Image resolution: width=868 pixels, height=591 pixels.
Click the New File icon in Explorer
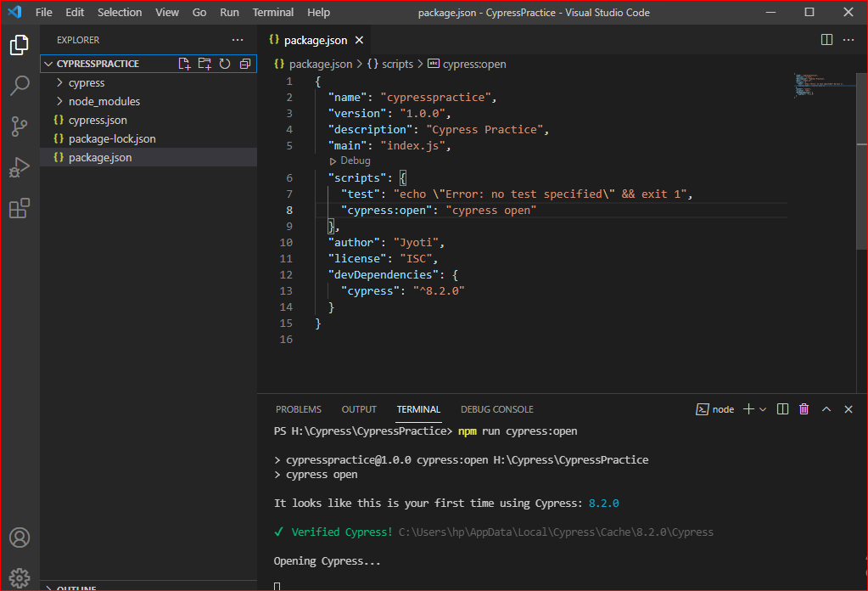[184, 64]
